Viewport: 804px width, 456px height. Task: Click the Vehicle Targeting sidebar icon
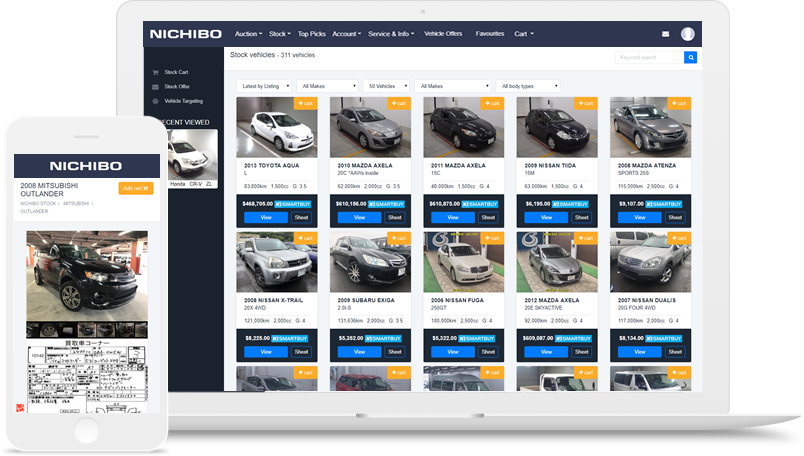pyautogui.click(x=155, y=101)
